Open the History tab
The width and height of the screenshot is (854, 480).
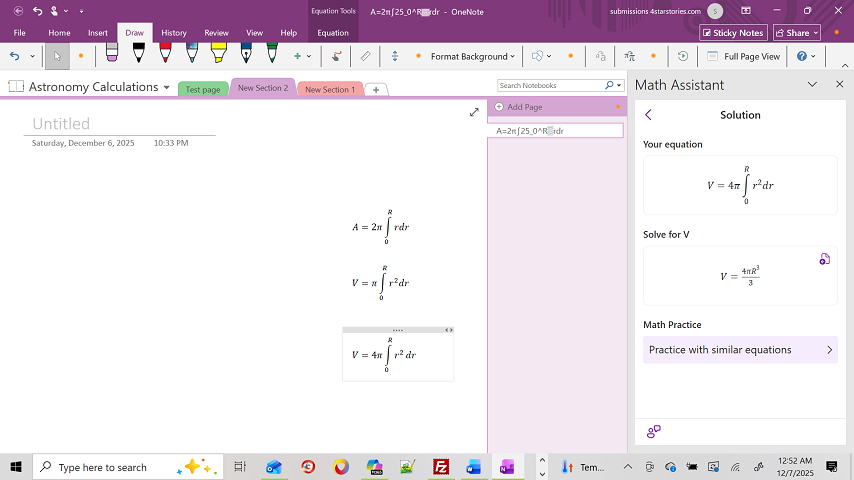(x=174, y=33)
